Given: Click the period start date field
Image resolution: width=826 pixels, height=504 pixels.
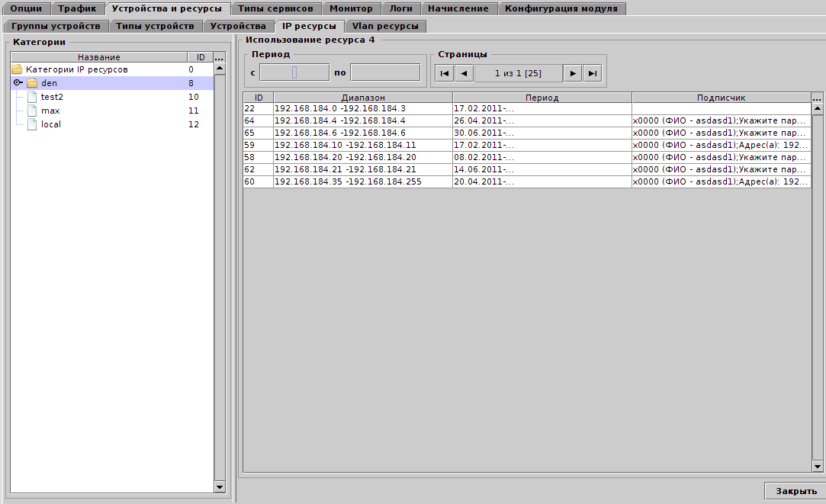Looking at the screenshot, I should (x=294, y=72).
